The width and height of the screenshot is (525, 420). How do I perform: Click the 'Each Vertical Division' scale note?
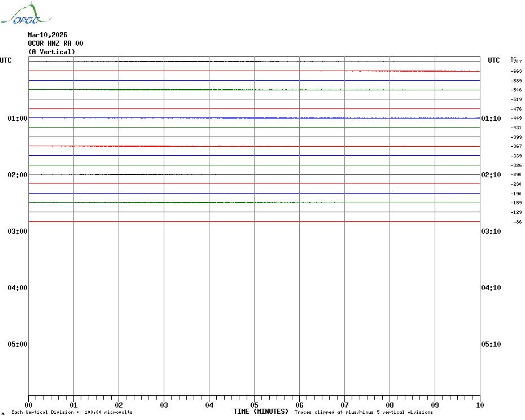tap(72, 413)
